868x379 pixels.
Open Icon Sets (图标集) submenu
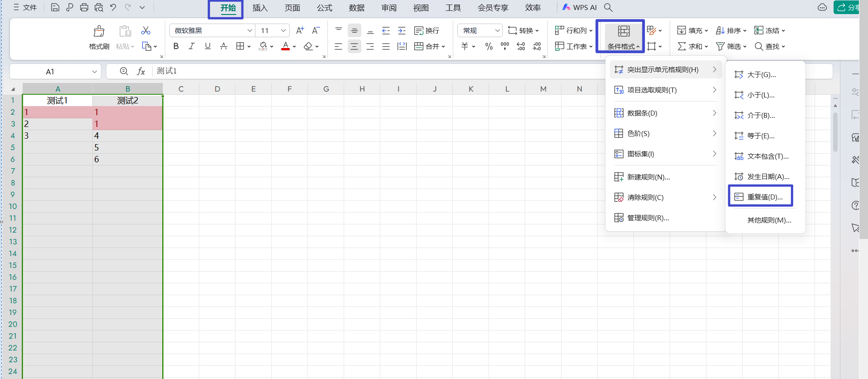tap(666, 154)
